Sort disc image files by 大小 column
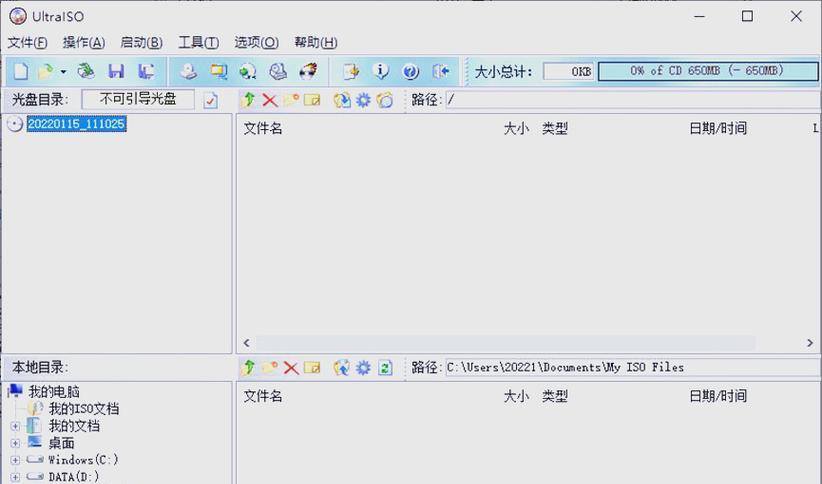822x484 pixels. [516, 128]
